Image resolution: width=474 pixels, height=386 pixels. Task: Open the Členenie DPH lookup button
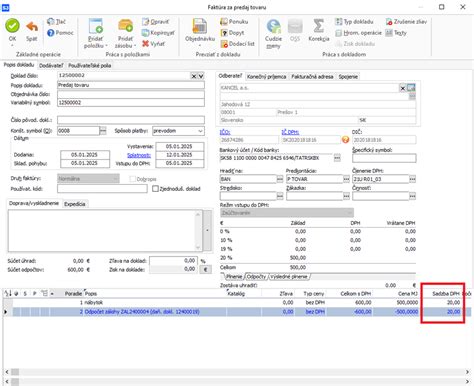tap(412, 179)
